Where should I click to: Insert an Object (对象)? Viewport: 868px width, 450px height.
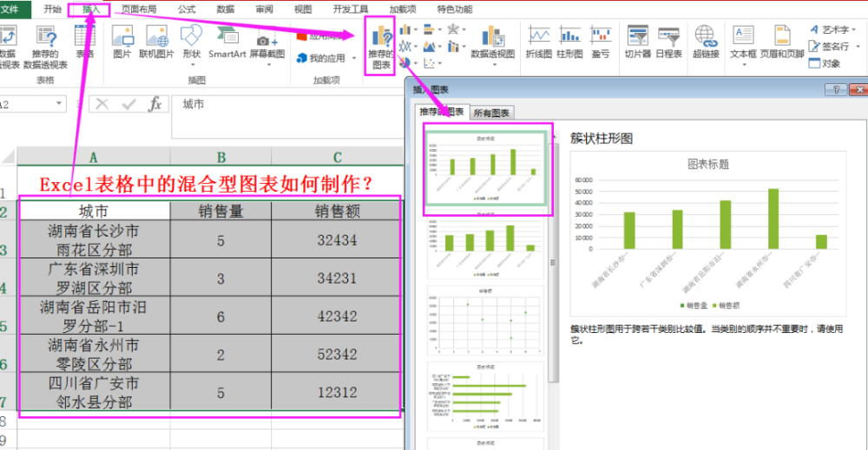(x=825, y=63)
